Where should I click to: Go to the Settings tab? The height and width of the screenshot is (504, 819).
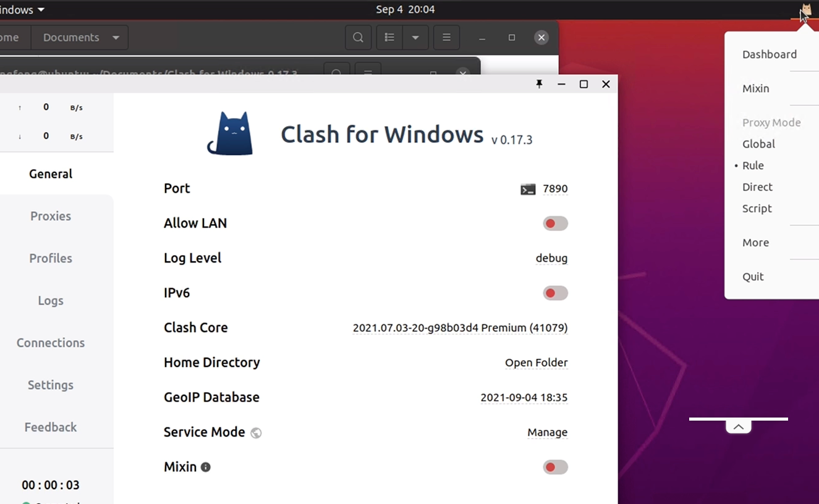(x=51, y=385)
